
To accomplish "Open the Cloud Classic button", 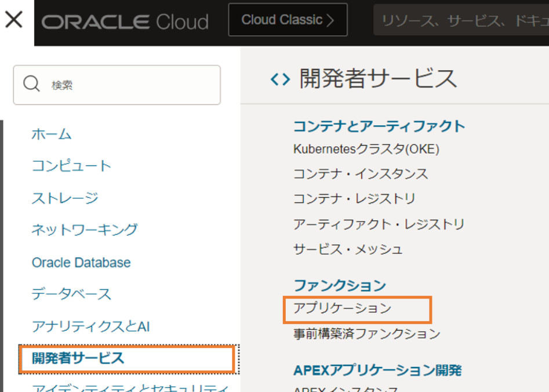I will tap(288, 20).
